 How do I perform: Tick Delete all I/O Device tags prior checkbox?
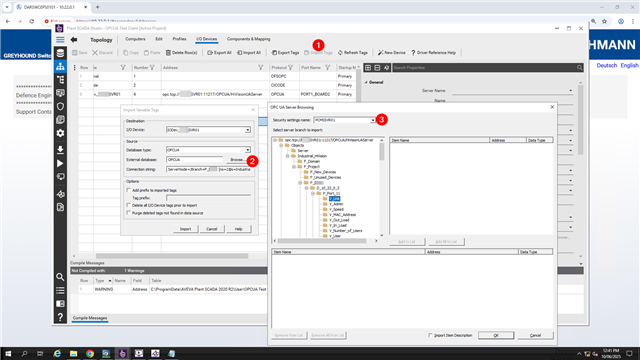click(129, 205)
